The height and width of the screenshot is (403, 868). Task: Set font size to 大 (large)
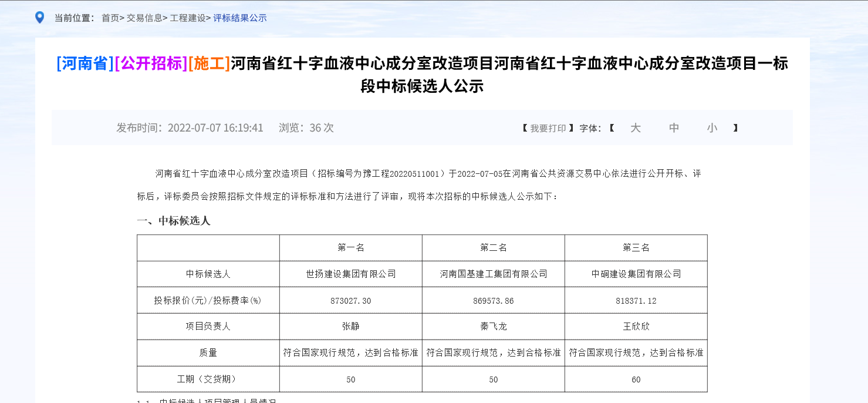[x=636, y=127]
